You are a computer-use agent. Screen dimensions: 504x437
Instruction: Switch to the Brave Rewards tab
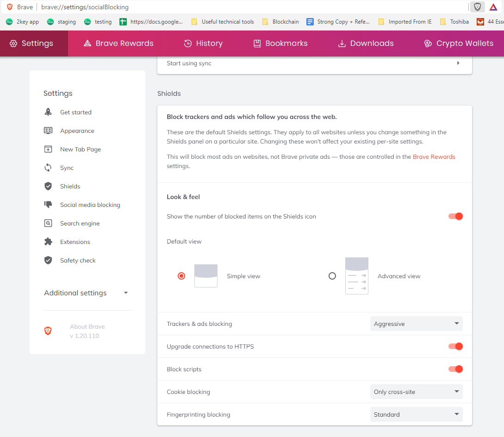118,44
